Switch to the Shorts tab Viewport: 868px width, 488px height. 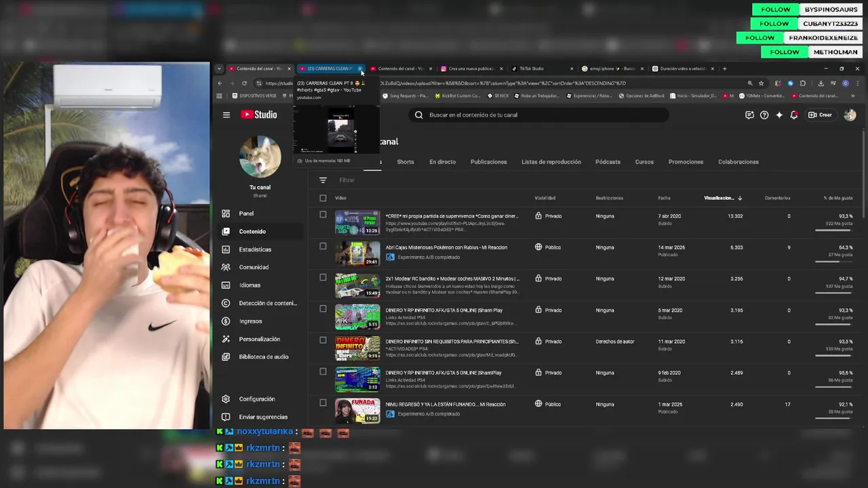point(406,162)
